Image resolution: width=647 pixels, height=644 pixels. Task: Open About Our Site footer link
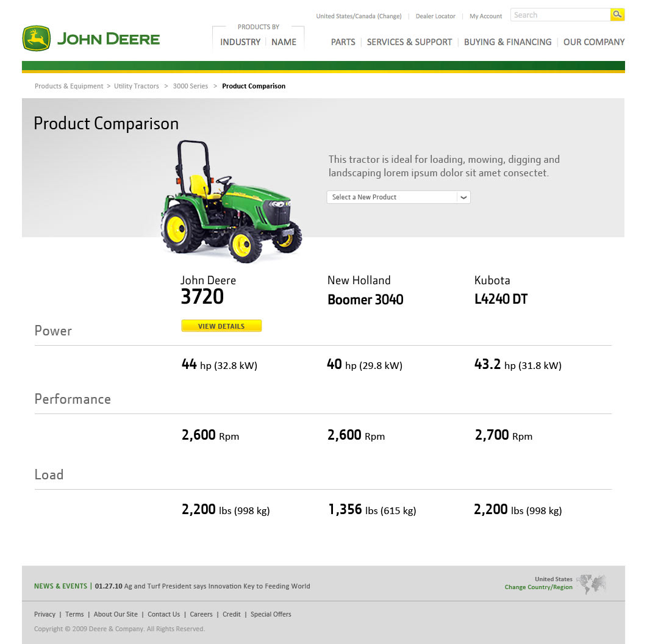(x=115, y=614)
